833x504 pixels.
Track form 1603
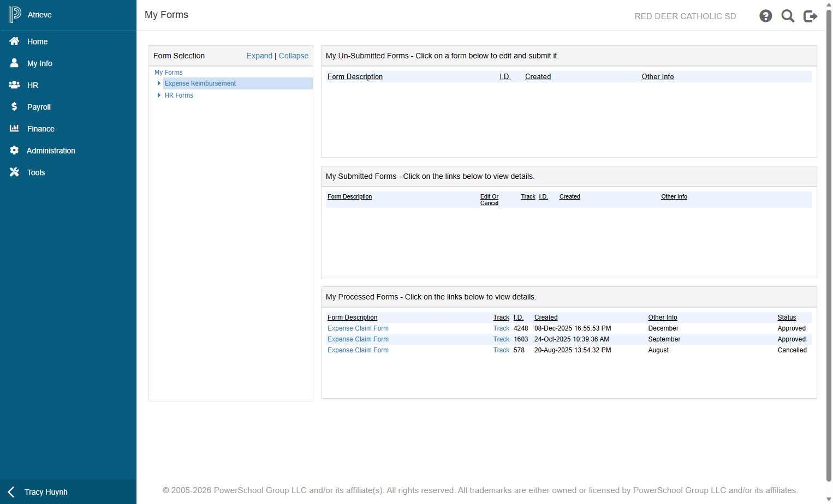[501, 339]
